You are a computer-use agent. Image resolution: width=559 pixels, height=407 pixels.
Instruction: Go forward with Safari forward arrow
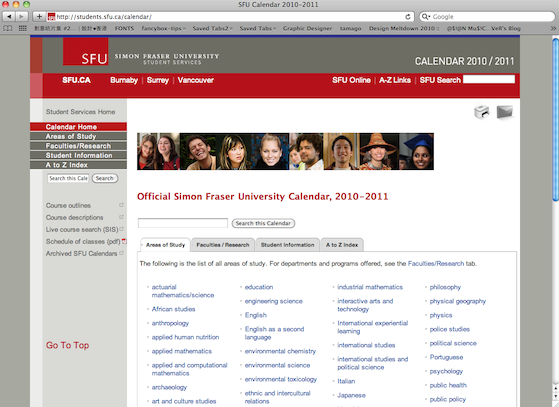(21, 16)
